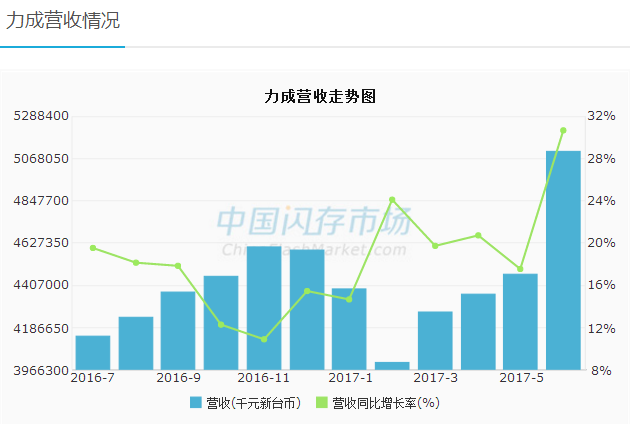
Task: Click the right axis value 28%
Action: (601, 159)
